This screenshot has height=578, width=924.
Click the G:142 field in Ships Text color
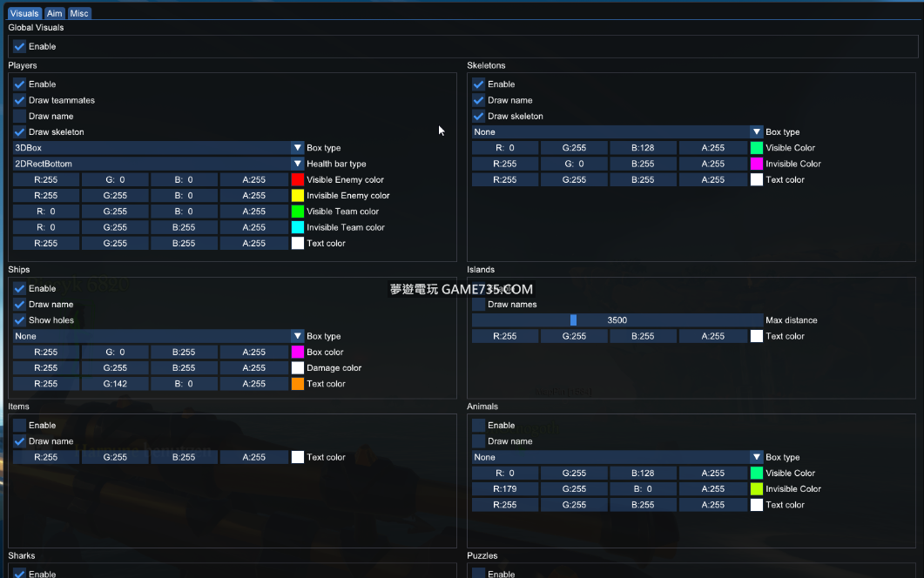tap(115, 384)
